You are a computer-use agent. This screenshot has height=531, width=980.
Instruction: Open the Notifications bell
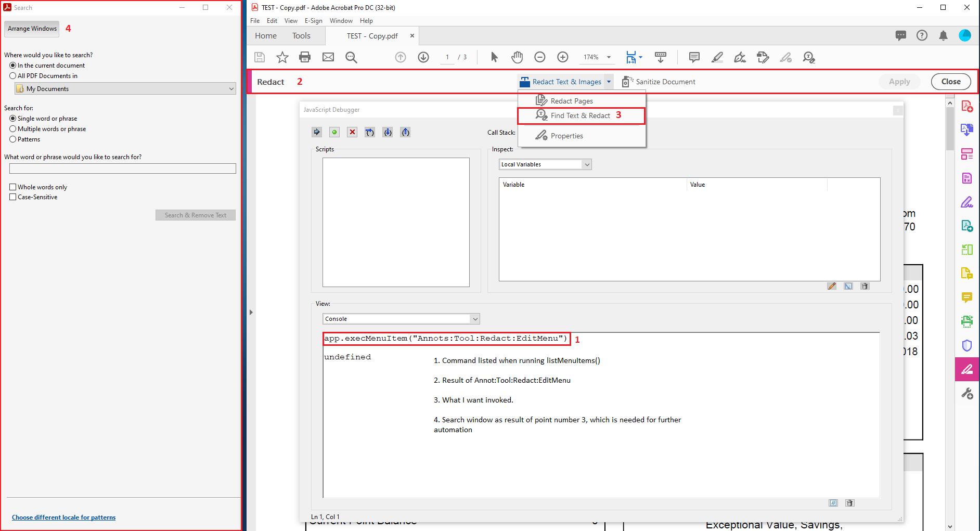[x=943, y=35]
